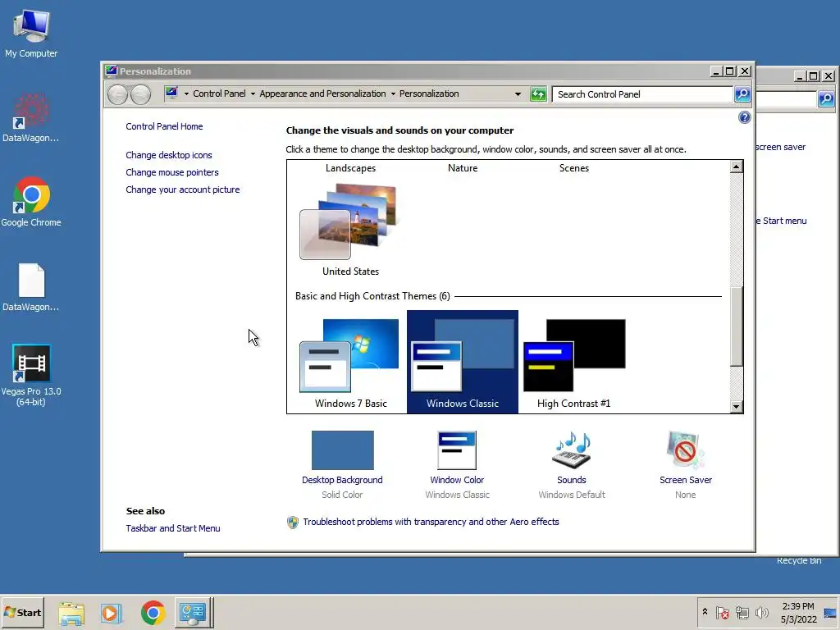Focus the Search Control Panel field

tap(641, 94)
